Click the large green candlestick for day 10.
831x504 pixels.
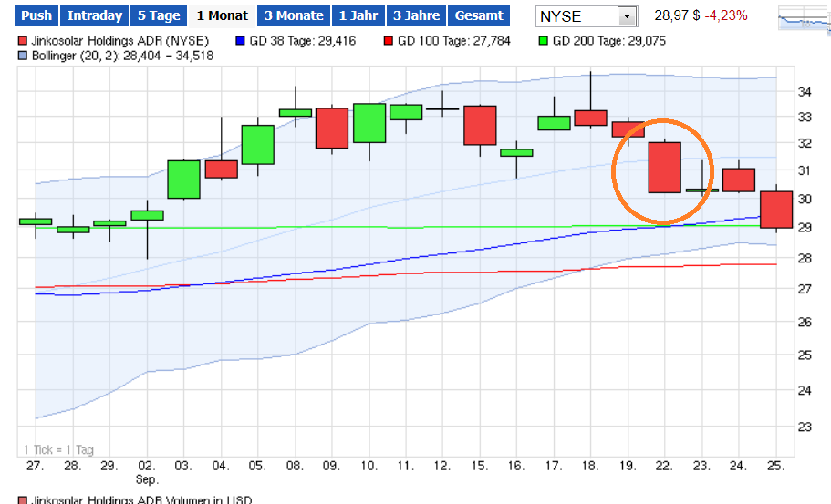(x=369, y=123)
